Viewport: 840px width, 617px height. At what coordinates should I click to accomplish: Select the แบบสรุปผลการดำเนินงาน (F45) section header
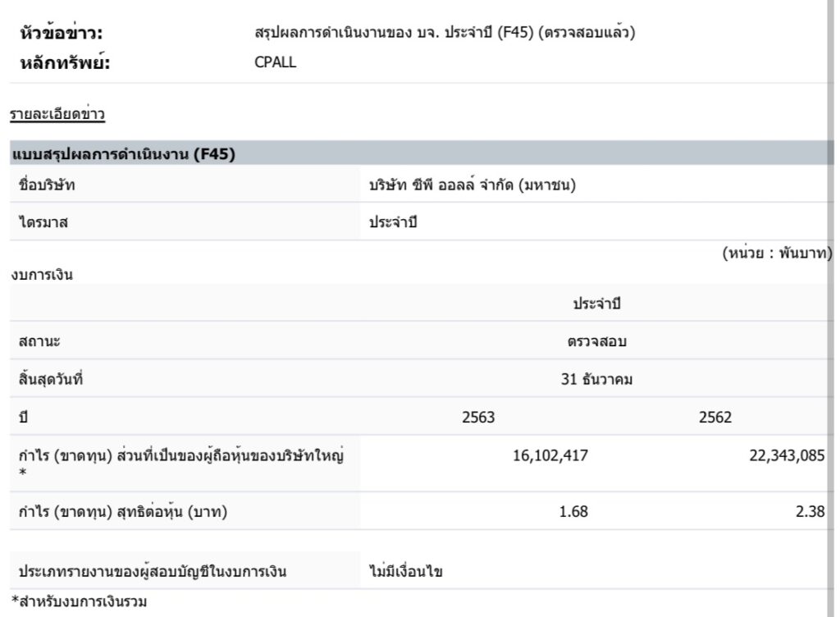123,153
